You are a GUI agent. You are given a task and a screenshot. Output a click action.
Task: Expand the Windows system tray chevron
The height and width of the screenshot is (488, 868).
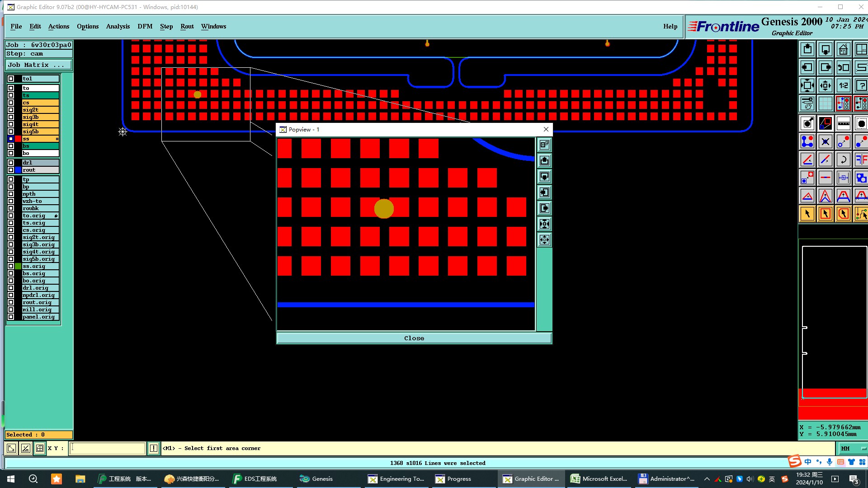point(707,479)
